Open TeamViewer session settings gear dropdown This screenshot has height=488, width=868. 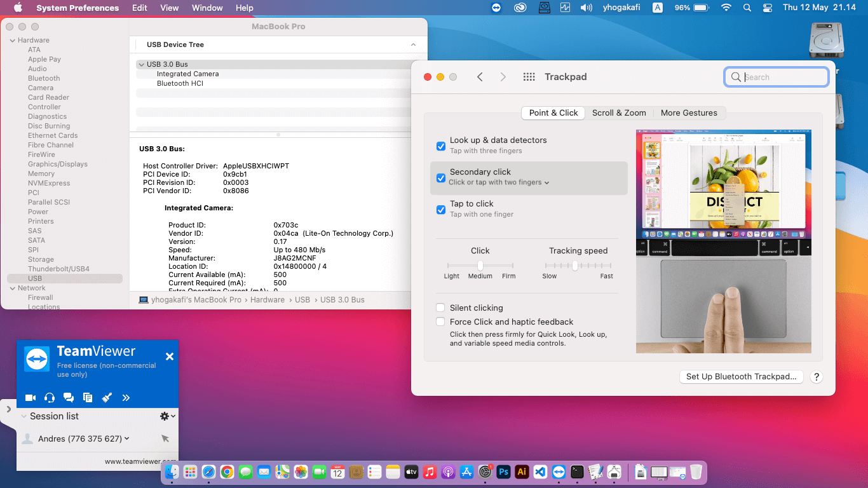[167, 416]
